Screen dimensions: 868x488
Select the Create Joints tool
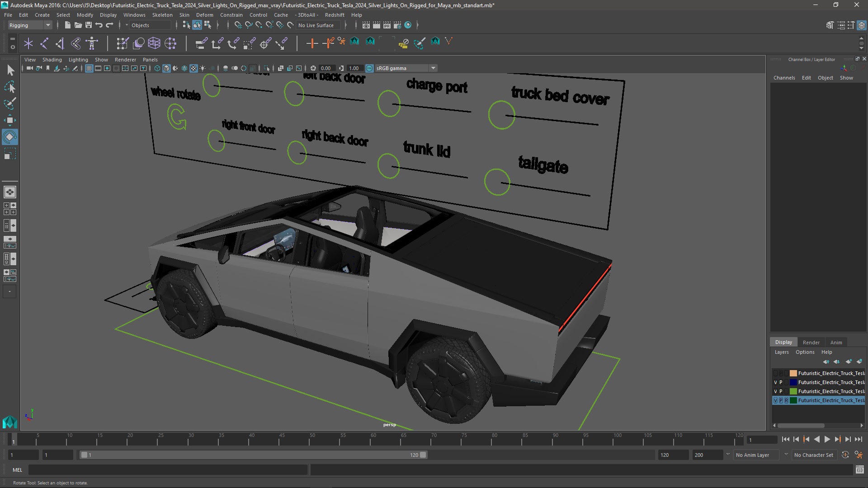tap(44, 43)
